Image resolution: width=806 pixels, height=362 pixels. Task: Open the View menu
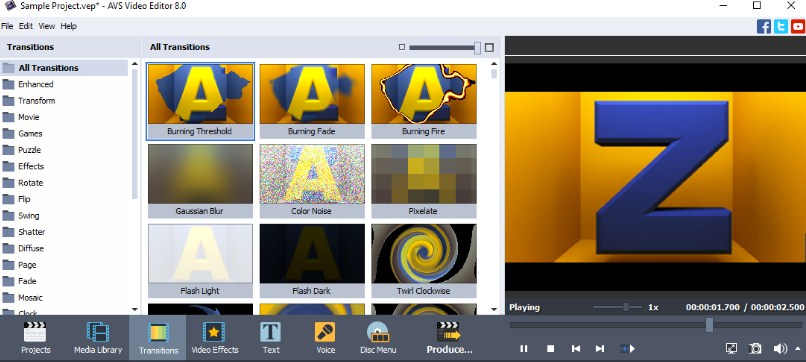[47, 26]
